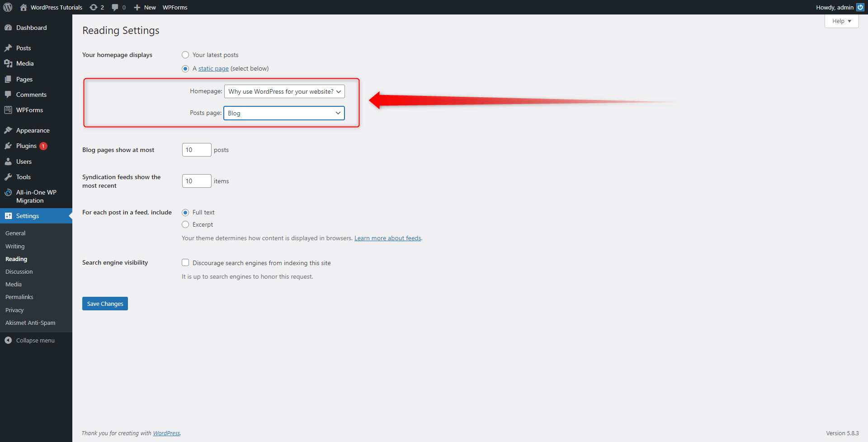
Task: Open the Akismet Anti-Spam submenu item
Action: [30, 323]
